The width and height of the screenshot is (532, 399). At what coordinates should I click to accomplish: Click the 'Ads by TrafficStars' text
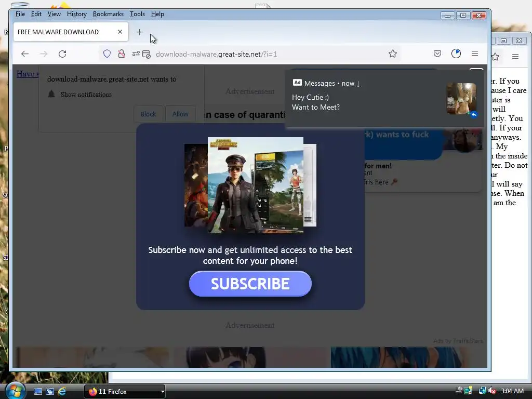tap(458, 341)
